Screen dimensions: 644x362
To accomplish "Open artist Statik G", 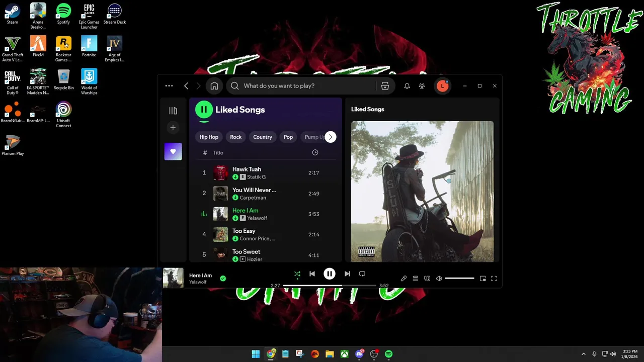I will [256, 177].
